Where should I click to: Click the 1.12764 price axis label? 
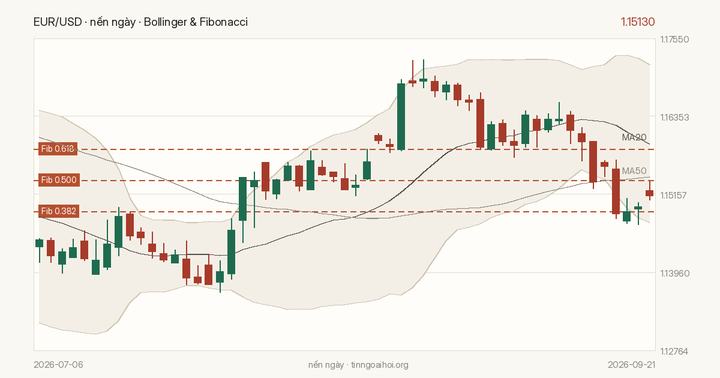pos(675,351)
